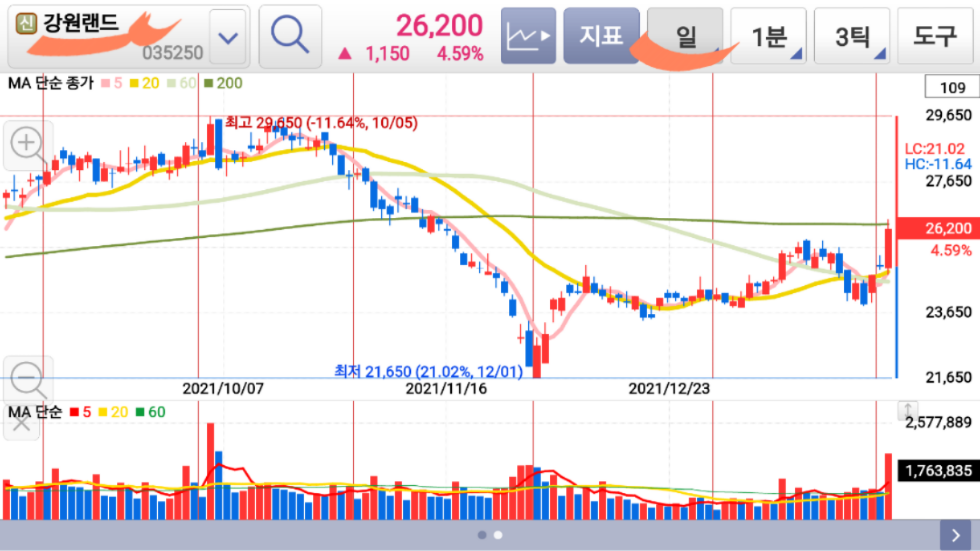Click the 최저 21,650 low label
Screen dimensions: 980x551
coord(429,371)
